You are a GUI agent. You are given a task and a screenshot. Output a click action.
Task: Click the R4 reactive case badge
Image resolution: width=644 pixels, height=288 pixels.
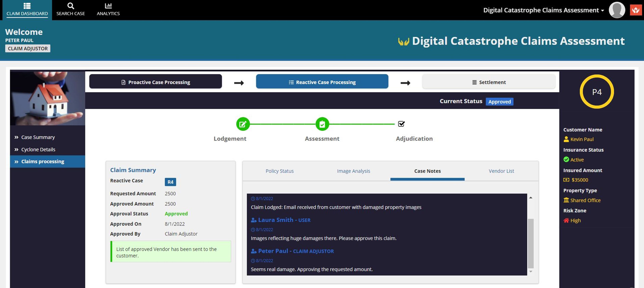170,182
